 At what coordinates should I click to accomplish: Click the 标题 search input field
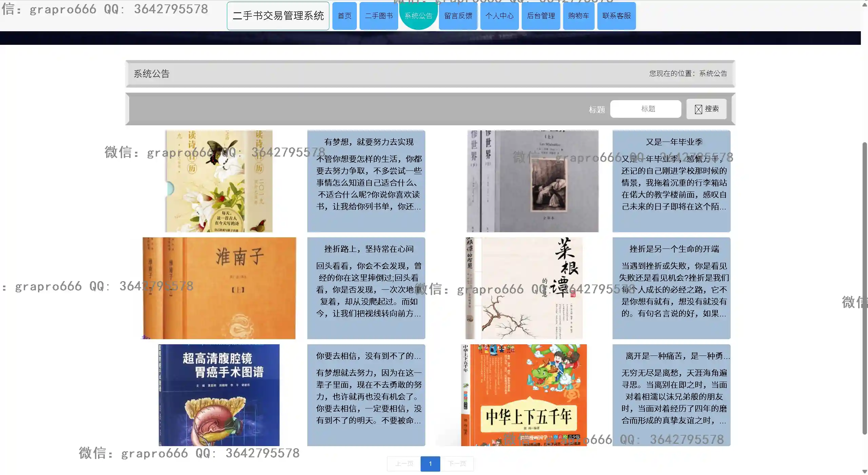(645, 109)
